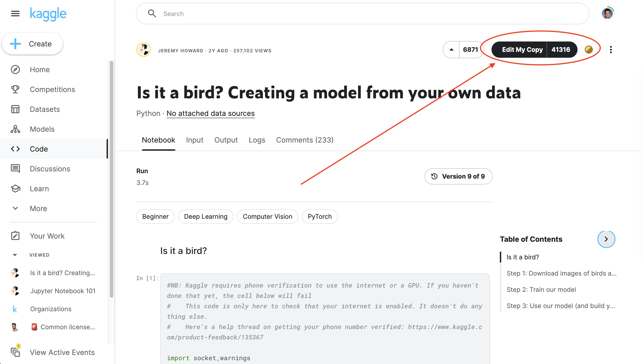Viewport: 643px width, 364px height.
Task: Click the gold medal icon
Action: [589, 50]
